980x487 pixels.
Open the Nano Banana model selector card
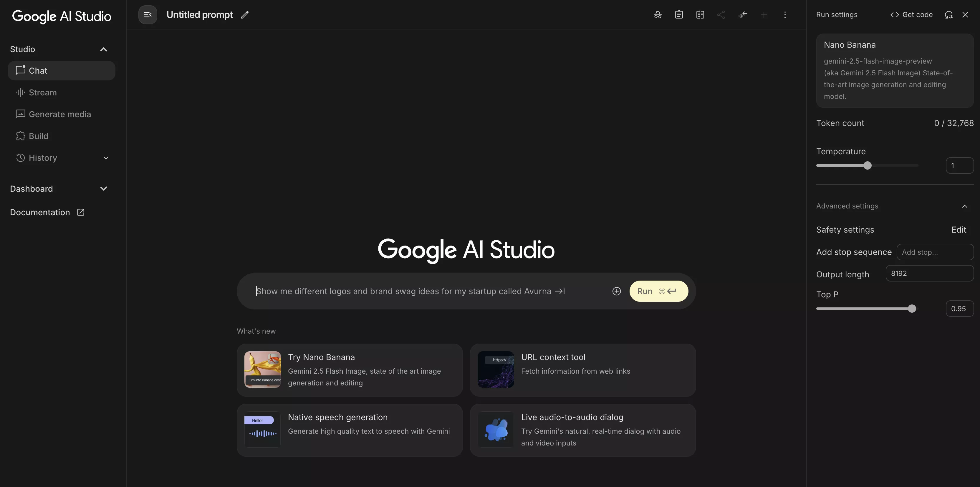pyautogui.click(x=895, y=70)
